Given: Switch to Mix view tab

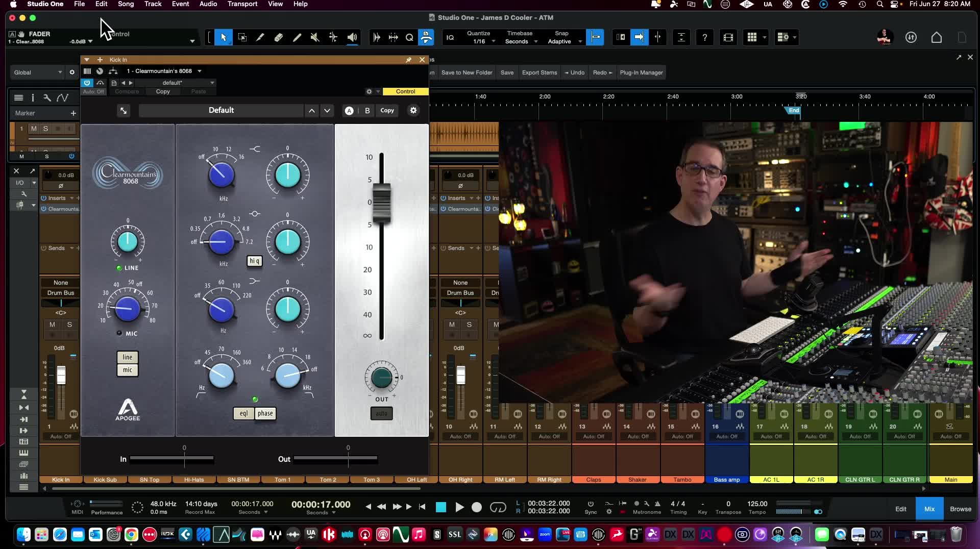Looking at the screenshot, I should [929, 509].
